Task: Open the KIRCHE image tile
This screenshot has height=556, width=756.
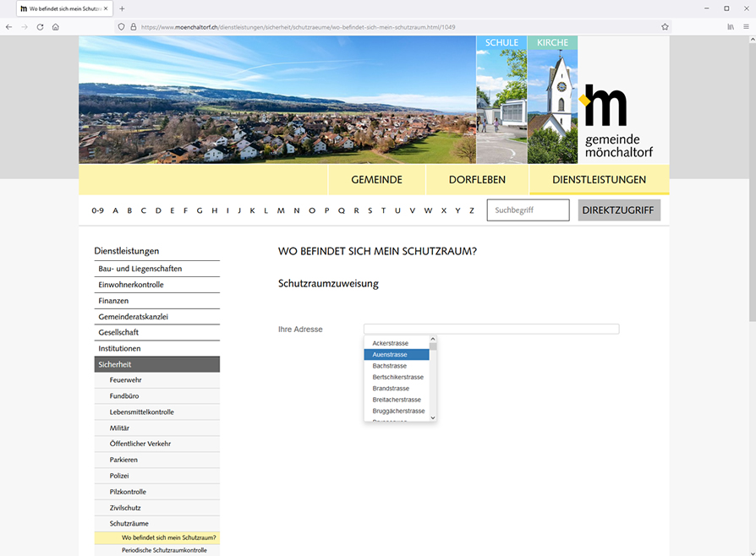Action: tap(552, 100)
